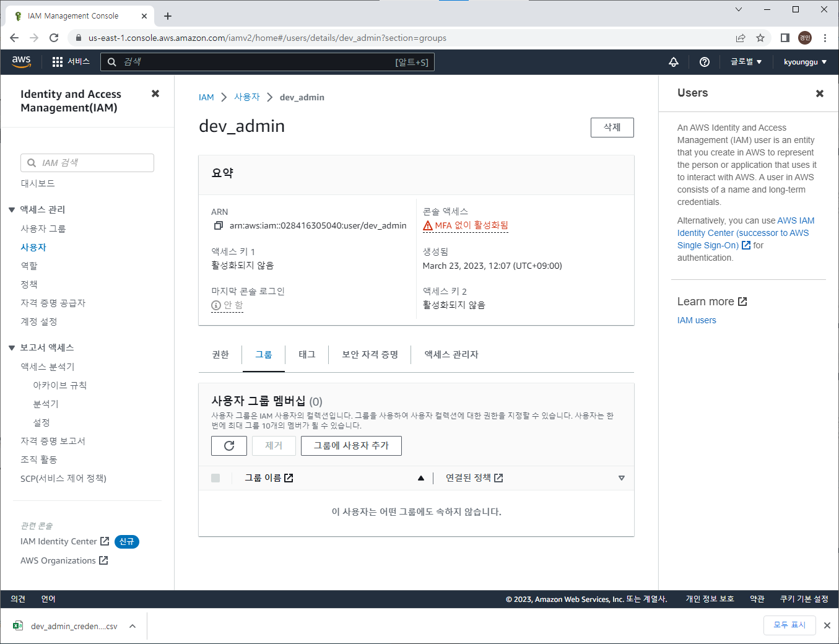
Task: Open the 글로벌 region dropdown
Action: tap(746, 62)
